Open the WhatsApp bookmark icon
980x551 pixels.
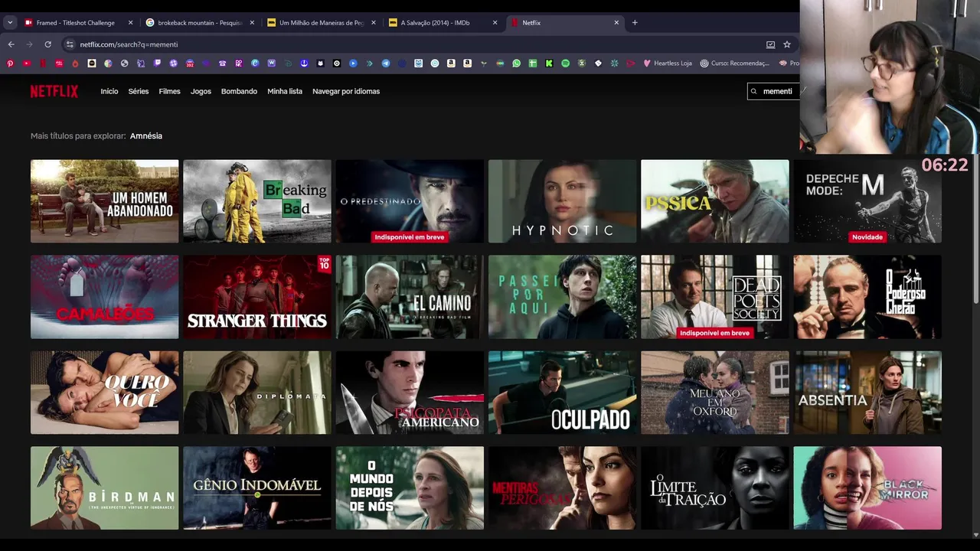(x=516, y=64)
